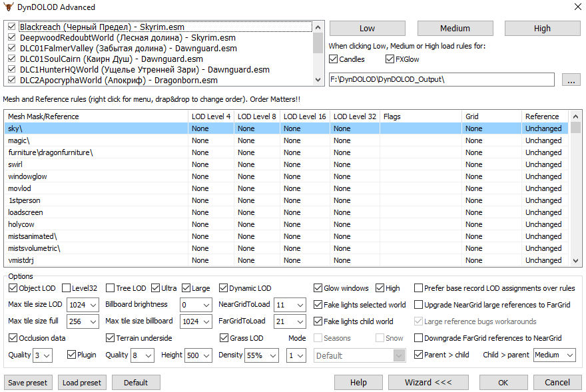Click scroll-down arrow of worldspace list
The image size is (586, 392).
[318, 80]
